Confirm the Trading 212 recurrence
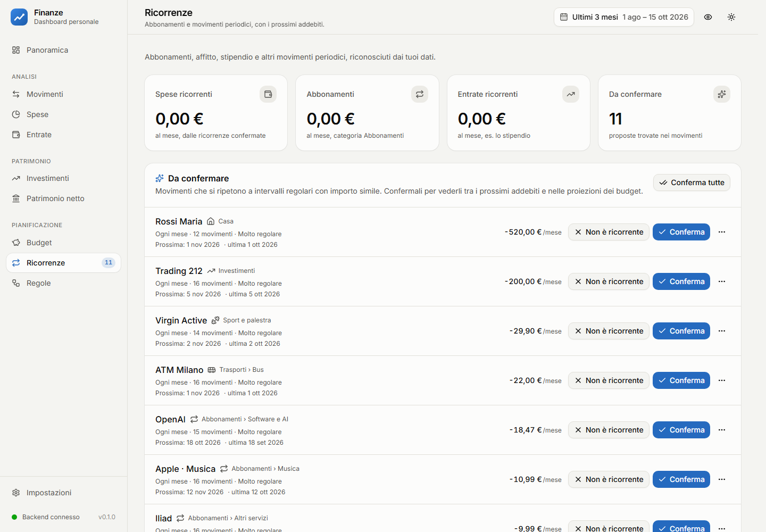Screen dimensions: 766x532 (x=681, y=281)
